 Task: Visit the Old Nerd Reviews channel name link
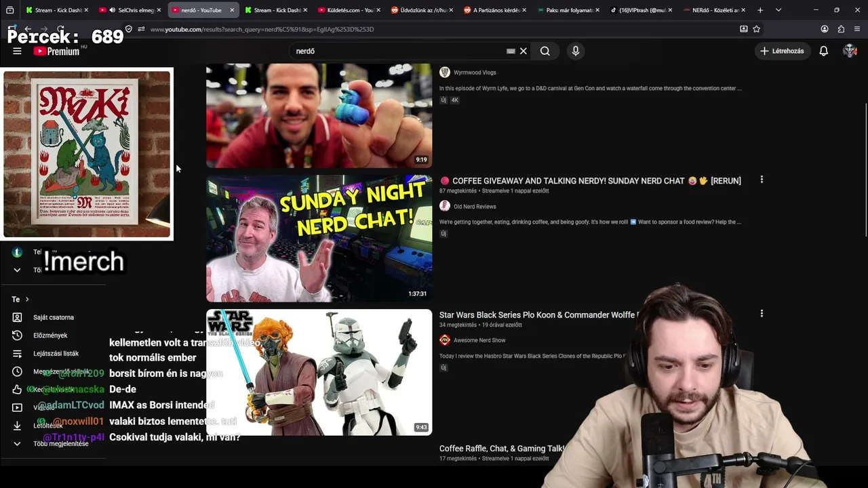point(475,207)
